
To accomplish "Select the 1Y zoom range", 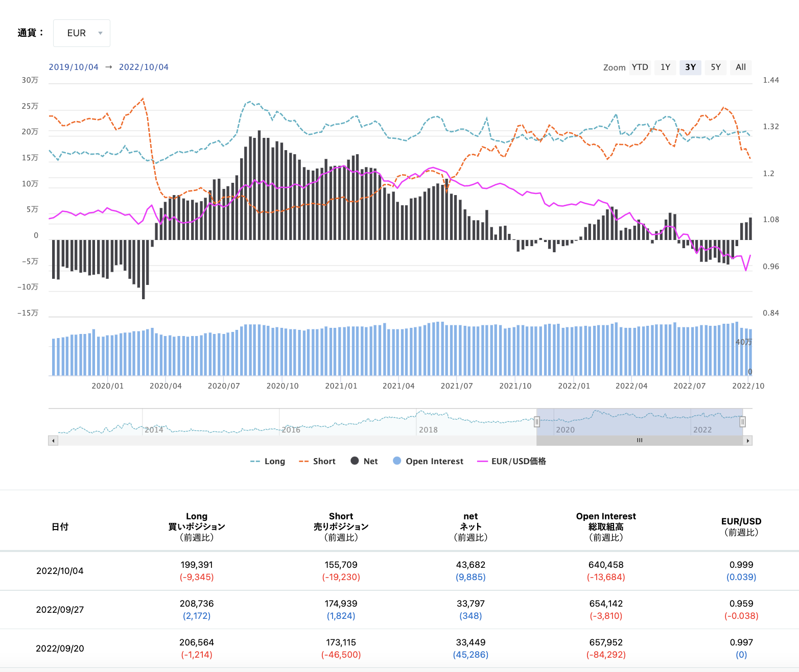I will tap(665, 67).
